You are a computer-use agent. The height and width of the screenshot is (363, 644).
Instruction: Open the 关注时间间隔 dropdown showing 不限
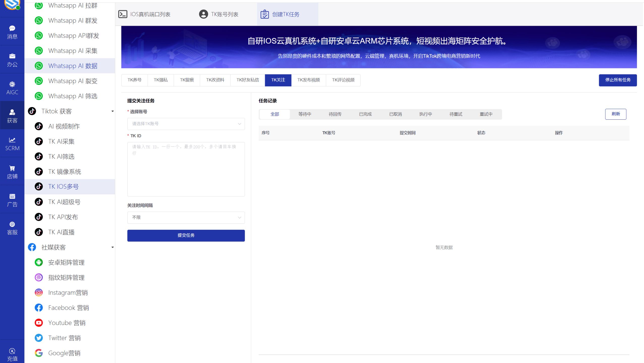[186, 217]
